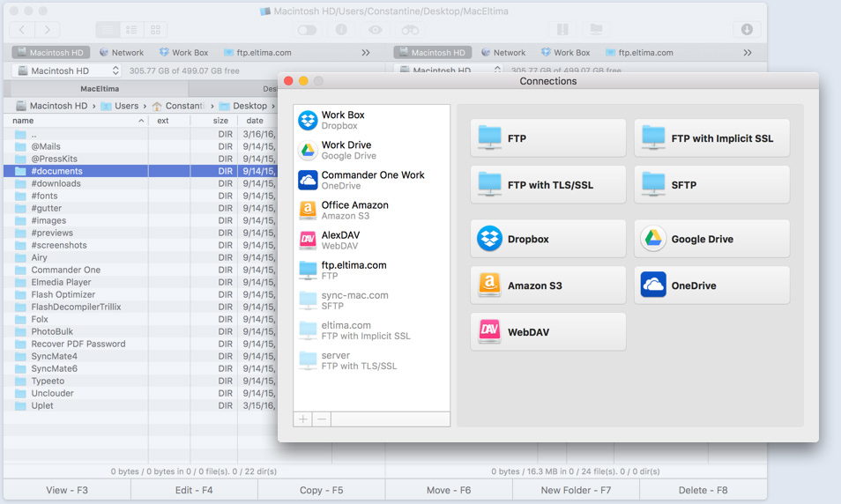Screen dimensions: 841x504
Task: Switch to the MacEltima tab
Action: (x=99, y=89)
